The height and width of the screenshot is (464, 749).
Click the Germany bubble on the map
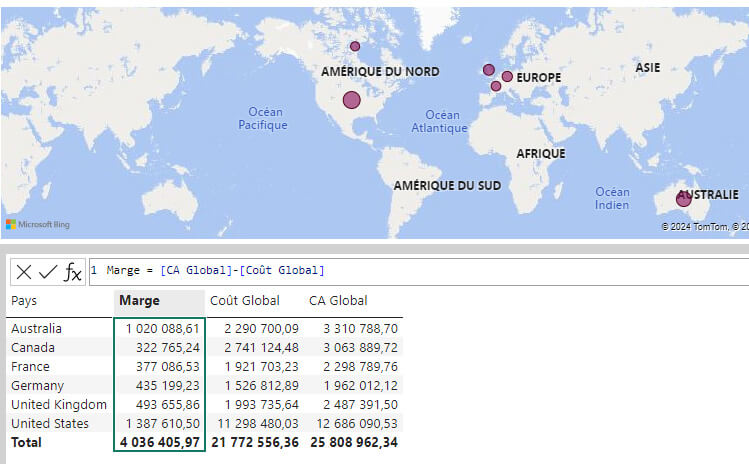(x=507, y=76)
